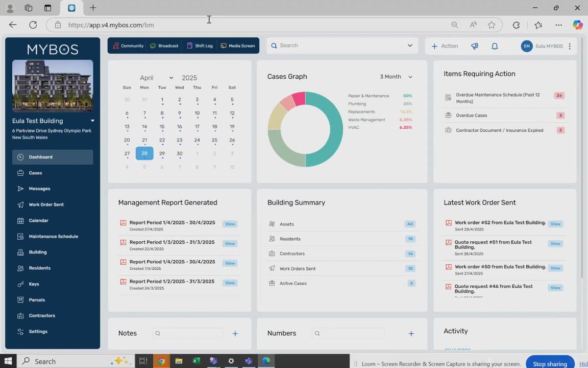
Task: Select April 15 on the calendar
Action: pos(162,127)
